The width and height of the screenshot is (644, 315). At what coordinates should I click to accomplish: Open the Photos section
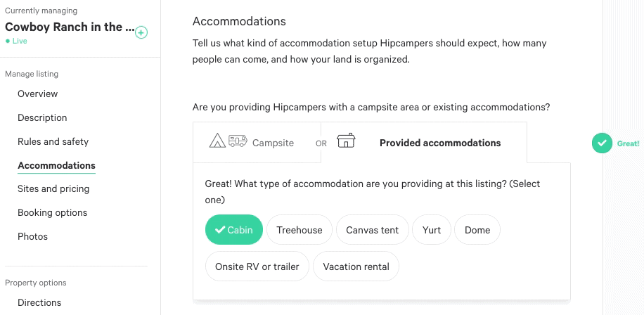[33, 236]
